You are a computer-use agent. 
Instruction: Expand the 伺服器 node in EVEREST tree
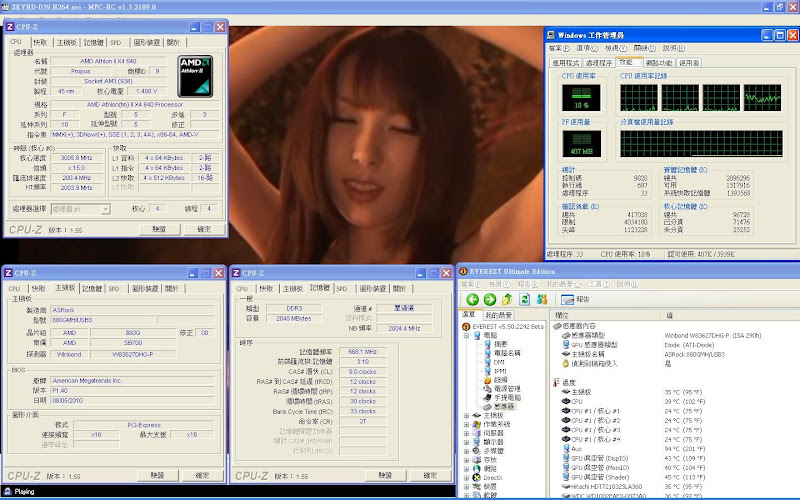pyautogui.click(x=466, y=433)
